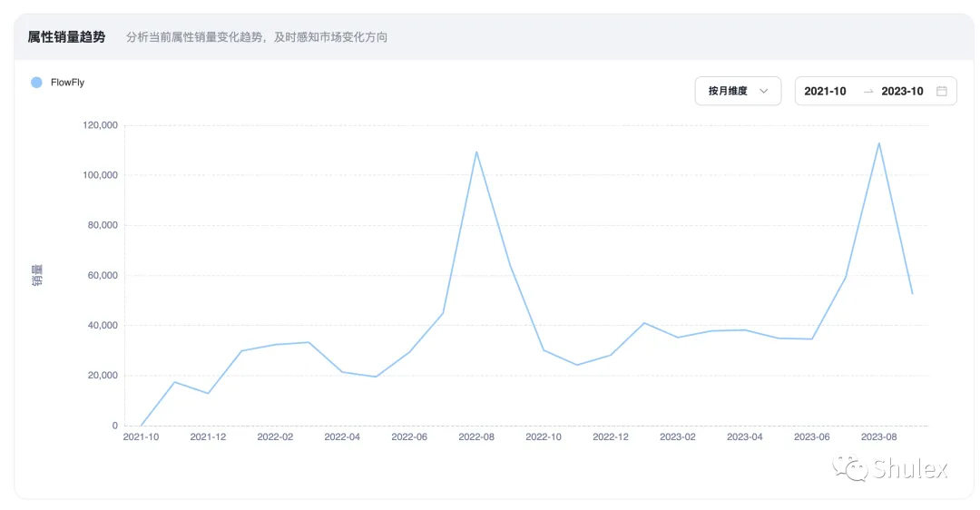Click the 80,000 y-axis label

point(103,225)
